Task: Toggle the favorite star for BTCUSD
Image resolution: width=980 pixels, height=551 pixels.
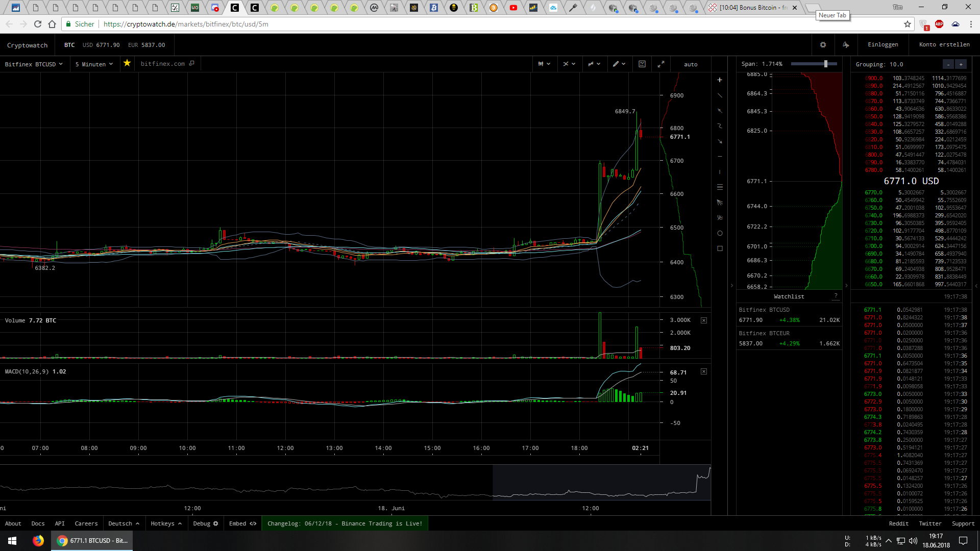Action: point(127,63)
